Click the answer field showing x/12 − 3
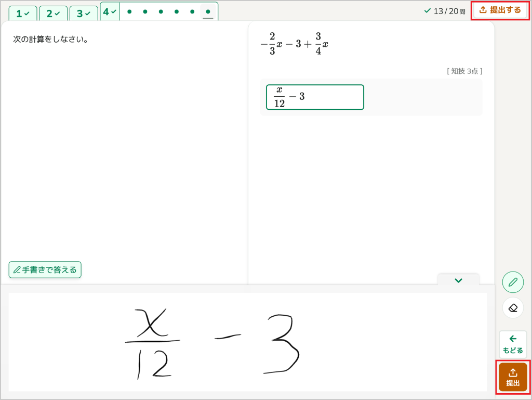The image size is (532, 400). pos(315,97)
